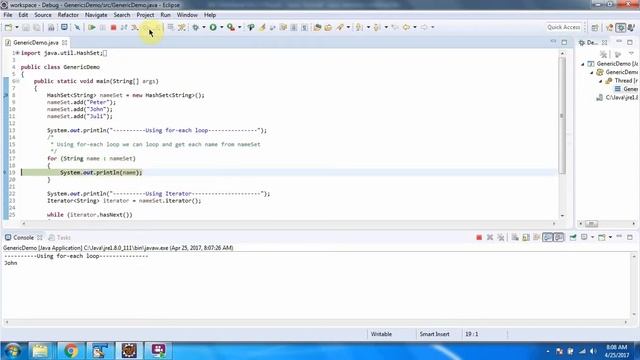This screenshot has height=360, width=640.
Task: Open Google Chrome from the taskbar
Action: (x=71, y=351)
